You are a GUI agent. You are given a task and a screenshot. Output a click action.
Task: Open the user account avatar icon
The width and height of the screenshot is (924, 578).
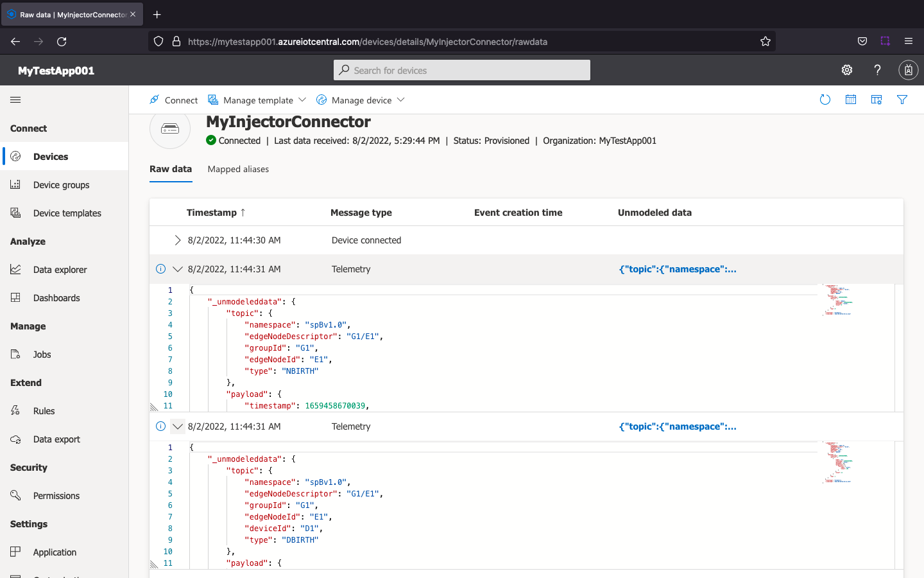click(908, 70)
